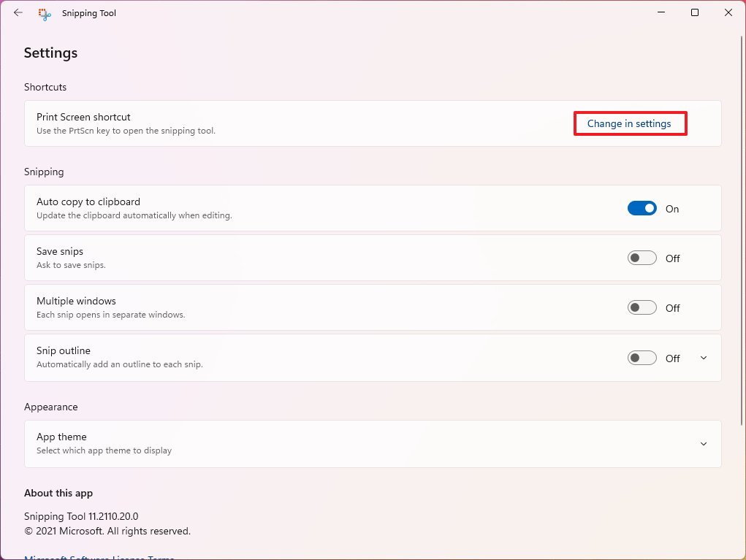746x560 pixels.
Task: Click the App theme label
Action: [61, 437]
